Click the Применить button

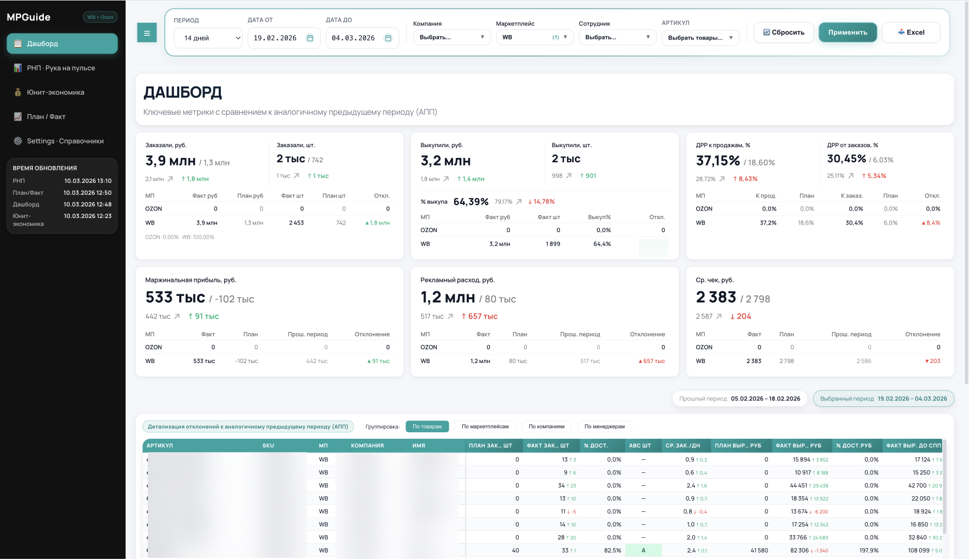tap(848, 32)
